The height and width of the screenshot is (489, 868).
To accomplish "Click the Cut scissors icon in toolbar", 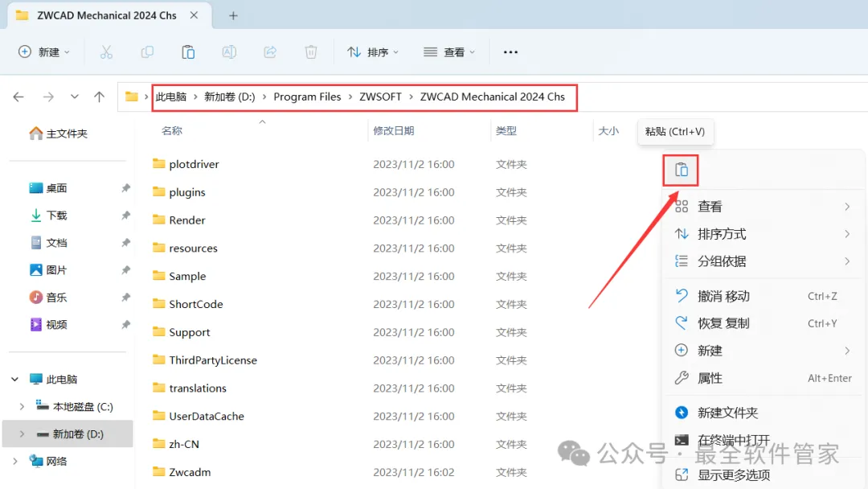I will pyautogui.click(x=106, y=52).
